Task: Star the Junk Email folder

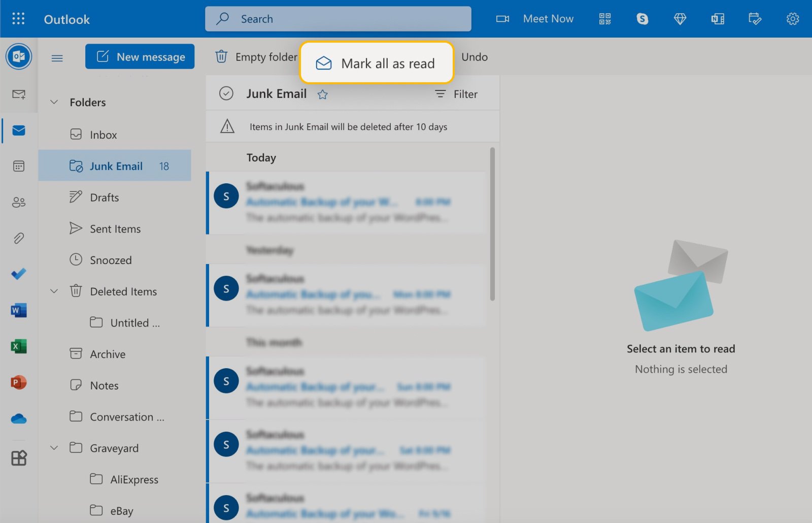Action: tap(322, 94)
